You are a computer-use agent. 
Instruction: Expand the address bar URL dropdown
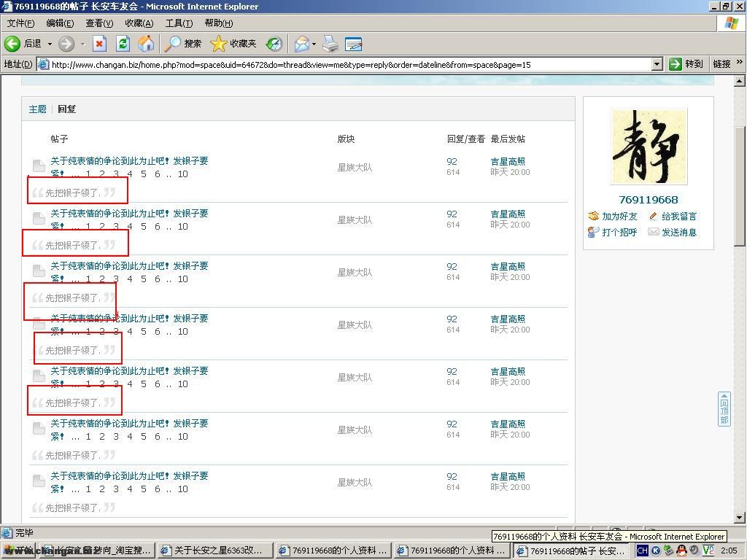657,64
